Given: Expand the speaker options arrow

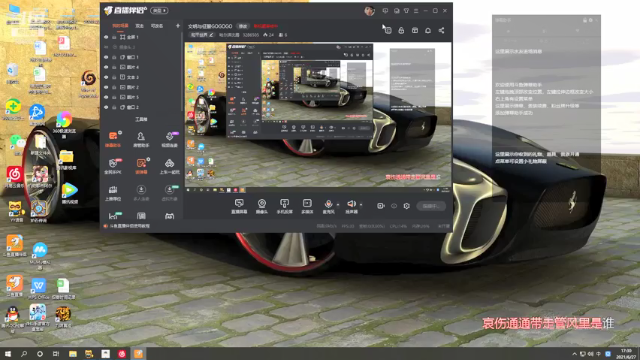Looking at the screenshot, I should (x=361, y=205).
